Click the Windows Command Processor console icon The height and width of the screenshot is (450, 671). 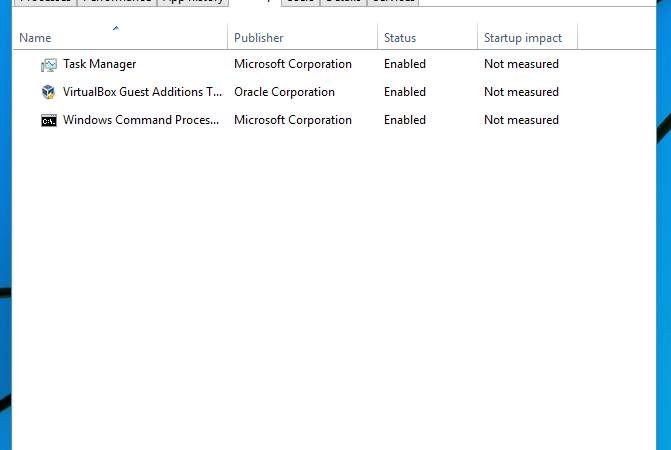49,121
